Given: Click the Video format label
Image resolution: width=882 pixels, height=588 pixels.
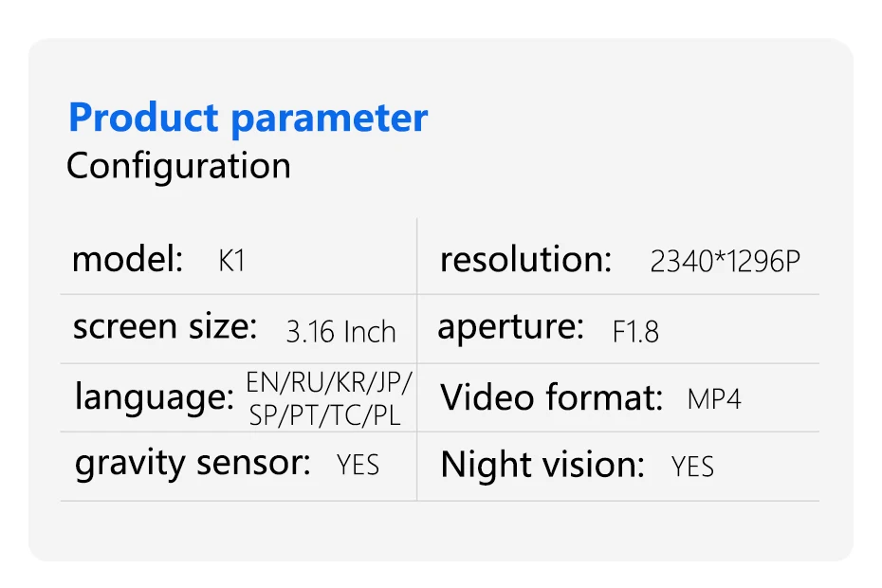Looking at the screenshot, I should (551, 397).
